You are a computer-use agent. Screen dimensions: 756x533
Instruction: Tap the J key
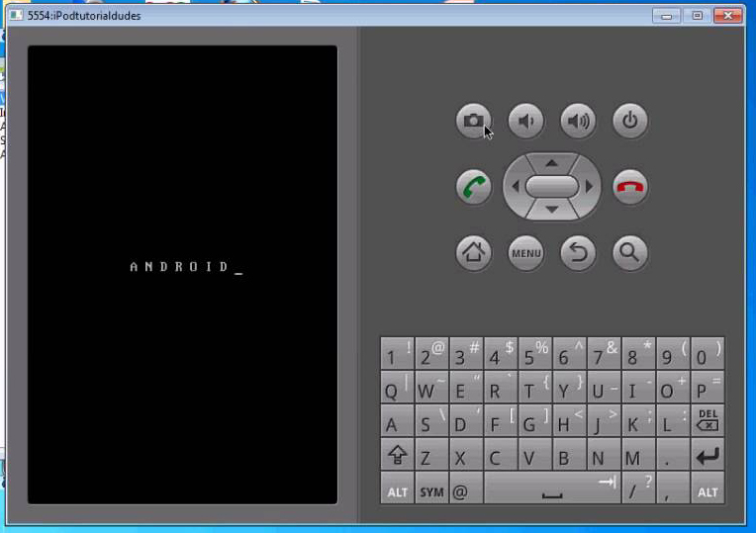[605, 420]
